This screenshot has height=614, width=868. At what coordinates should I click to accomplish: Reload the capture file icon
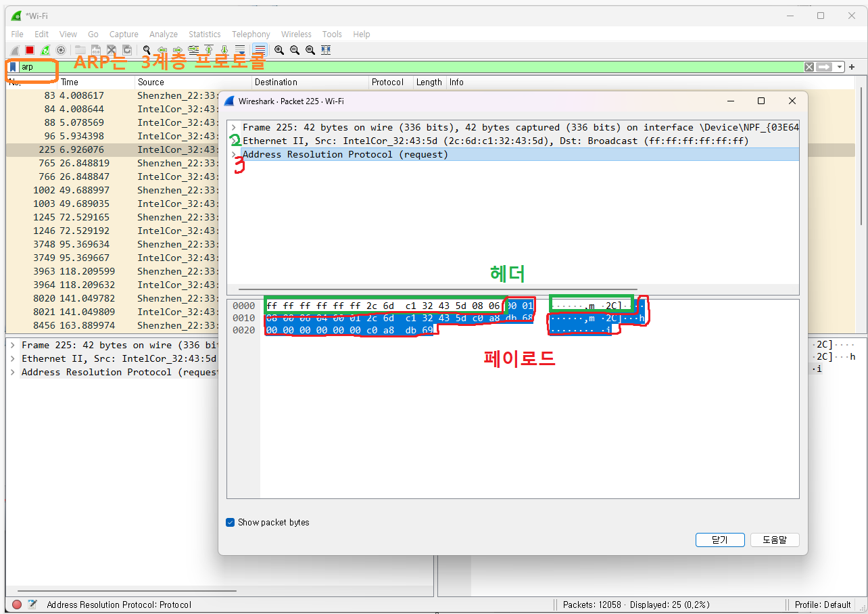point(126,50)
